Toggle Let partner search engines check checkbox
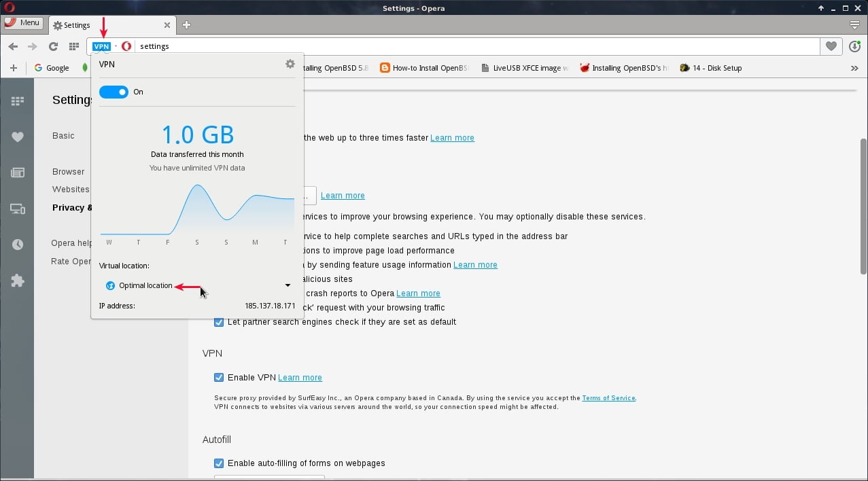This screenshot has height=481, width=868. click(x=219, y=322)
